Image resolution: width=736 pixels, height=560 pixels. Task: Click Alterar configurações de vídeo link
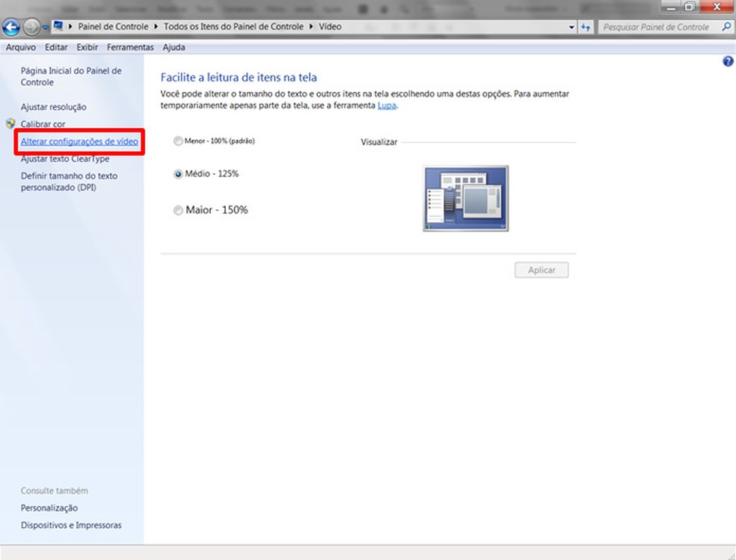point(79,141)
